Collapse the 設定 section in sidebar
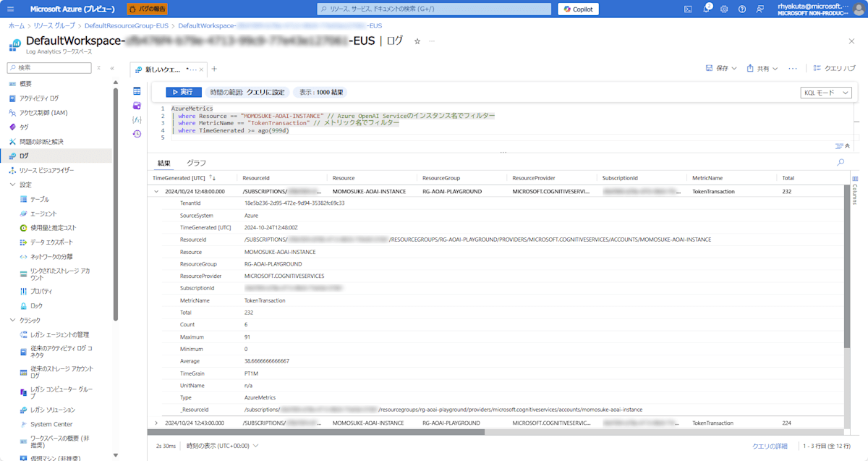Screen dimensions: 868x461 click(x=12, y=185)
